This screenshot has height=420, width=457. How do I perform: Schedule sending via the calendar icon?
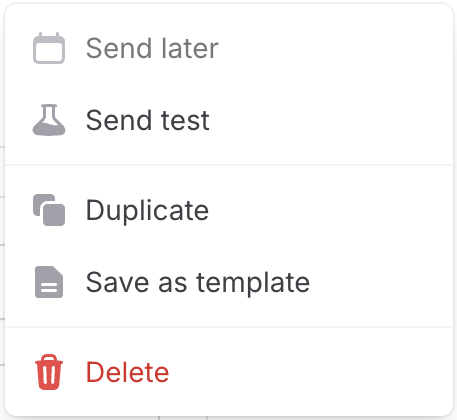(x=49, y=48)
